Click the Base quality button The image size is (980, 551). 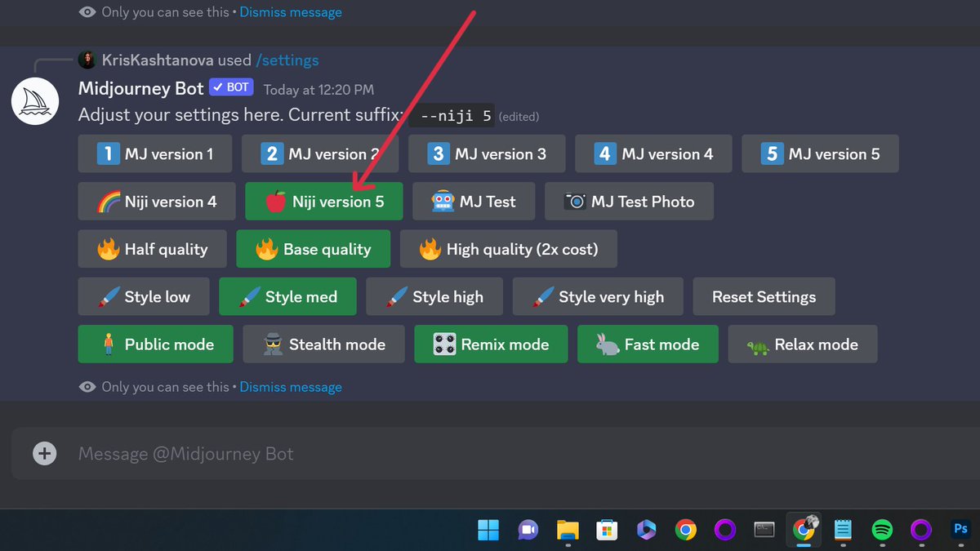click(x=314, y=249)
